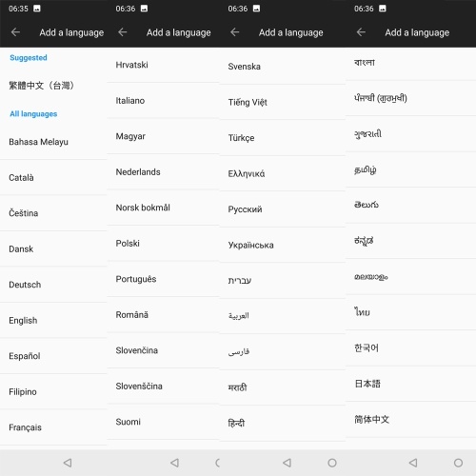Choose Français in the language list
Image resolution: width=476 pixels, height=476 pixels.
[x=53, y=427]
